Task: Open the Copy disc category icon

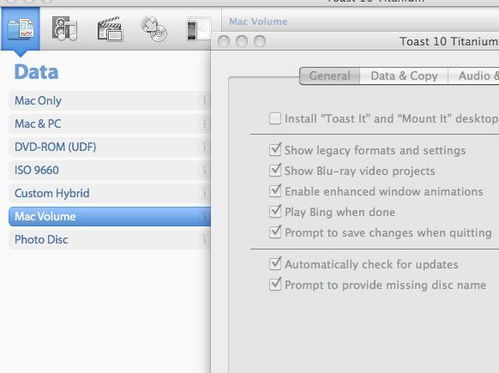Action: tap(154, 29)
